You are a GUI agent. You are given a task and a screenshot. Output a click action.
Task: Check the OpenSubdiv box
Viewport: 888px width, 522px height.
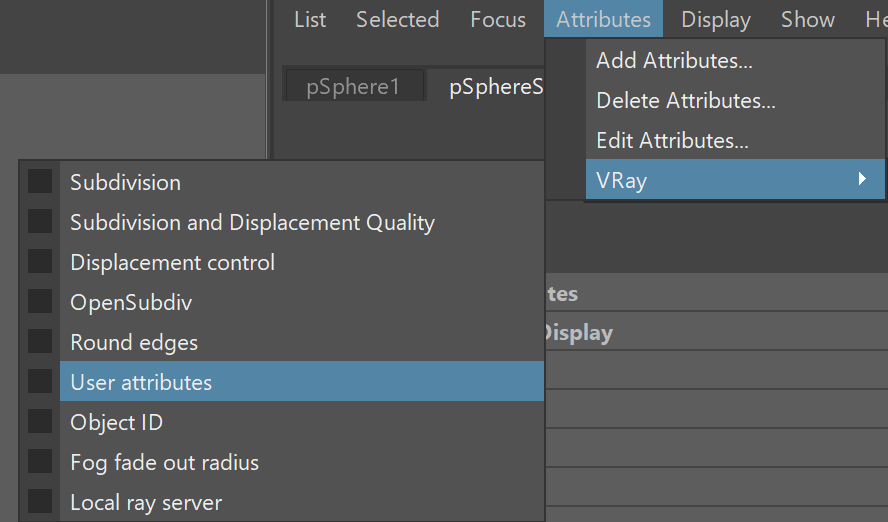coord(40,301)
